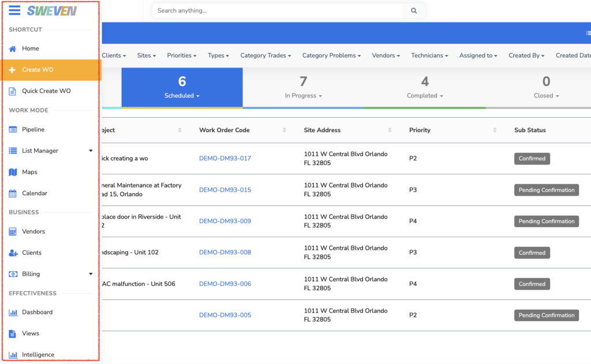The width and height of the screenshot is (591, 364).
Task: Click Confirmed badge for DEMO-DM93-008
Action: pyautogui.click(x=532, y=253)
